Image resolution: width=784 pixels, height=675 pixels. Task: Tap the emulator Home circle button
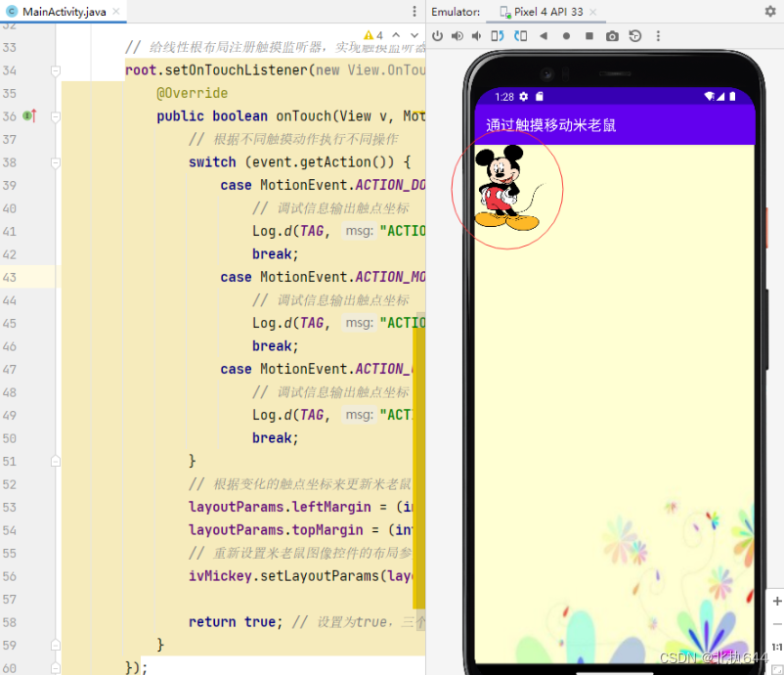tap(567, 36)
